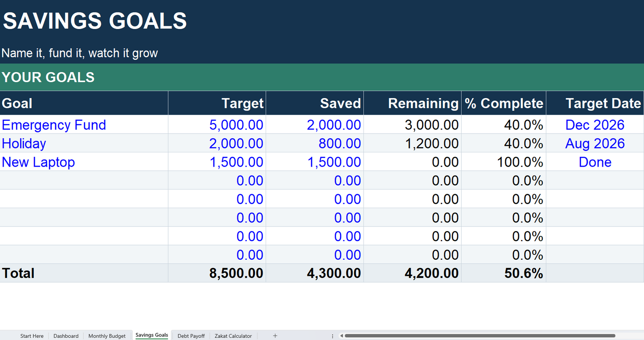Switch to the Start Here sheet tab
644x340 pixels.
[32, 336]
